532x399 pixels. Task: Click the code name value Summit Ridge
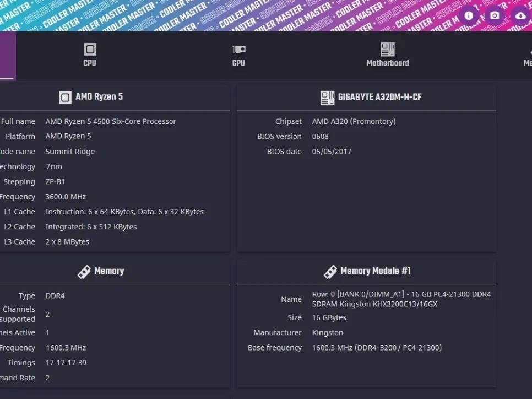70,152
